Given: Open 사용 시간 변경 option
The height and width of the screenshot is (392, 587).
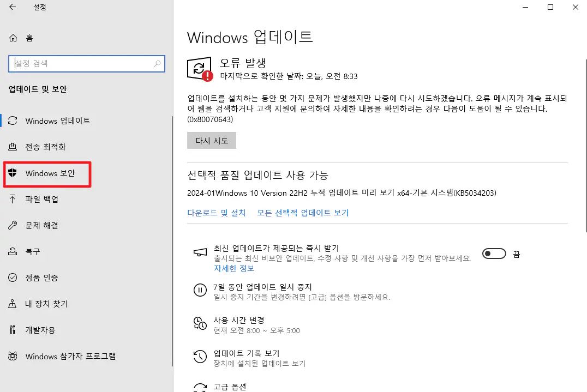Looking at the screenshot, I should point(239,320).
